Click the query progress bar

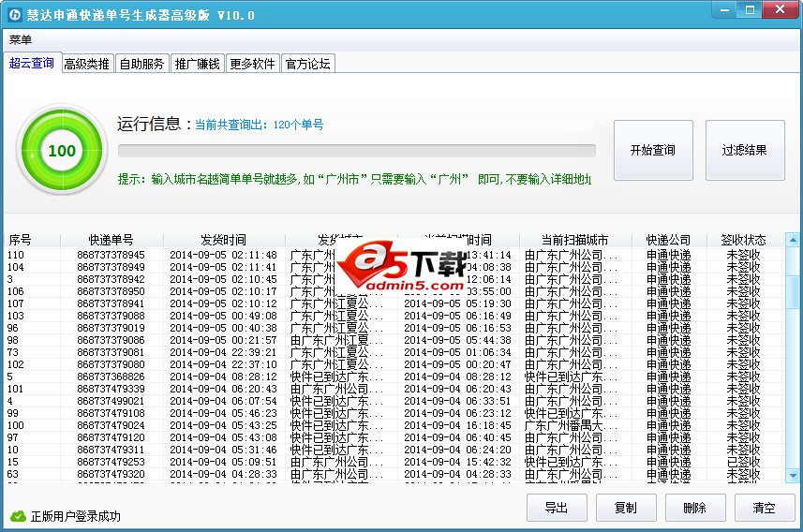(356, 151)
